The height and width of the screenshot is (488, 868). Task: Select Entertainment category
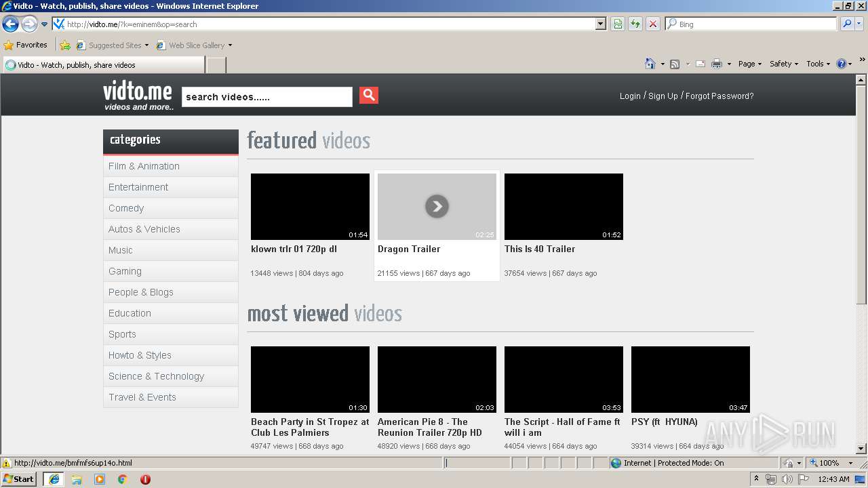[x=171, y=187]
